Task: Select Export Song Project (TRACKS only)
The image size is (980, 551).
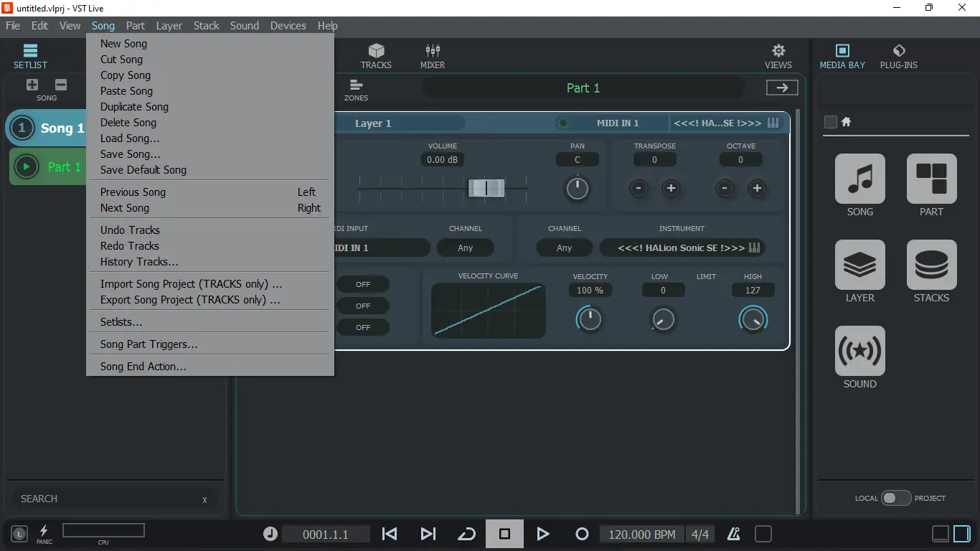Action: tap(210, 300)
